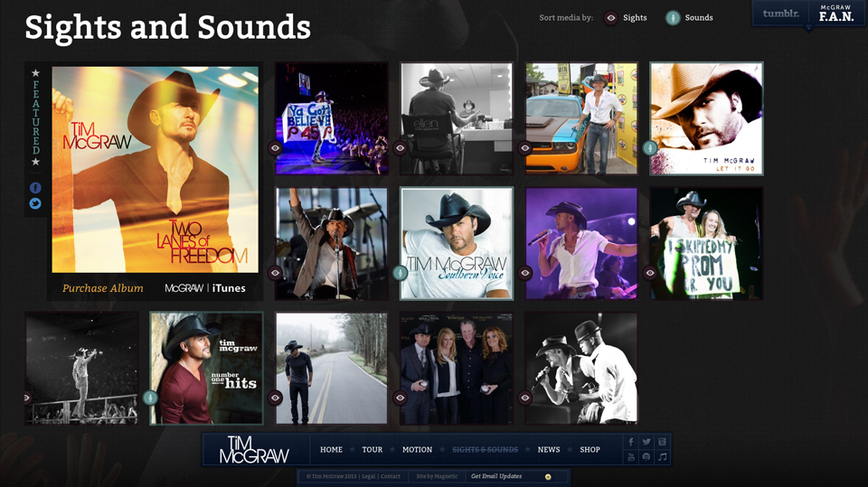This screenshot has height=487, width=868.
Task: Share featured album on Facebook
Action: [35, 188]
